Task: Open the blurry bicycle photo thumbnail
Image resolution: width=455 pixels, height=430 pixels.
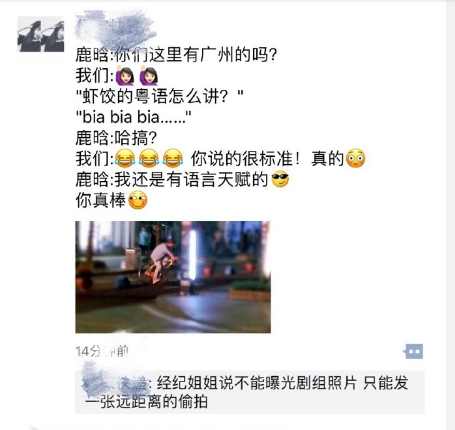Action: pyautogui.click(x=173, y=277)
